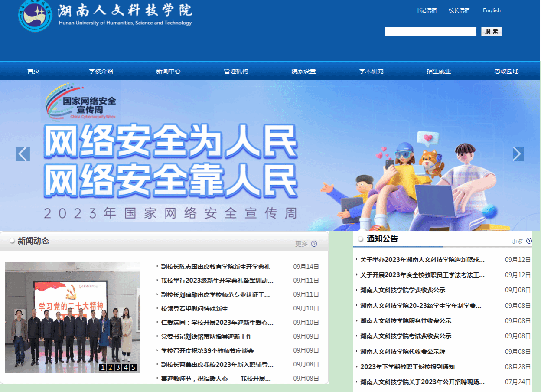Screen dimensions: 541x392
Task: Open the 院系设置 navigation menu
Action: click(303, 71)
